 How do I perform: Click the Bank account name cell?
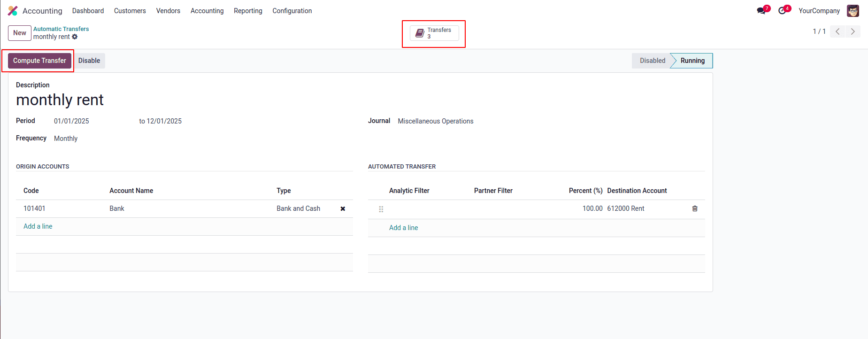[117, 208]
